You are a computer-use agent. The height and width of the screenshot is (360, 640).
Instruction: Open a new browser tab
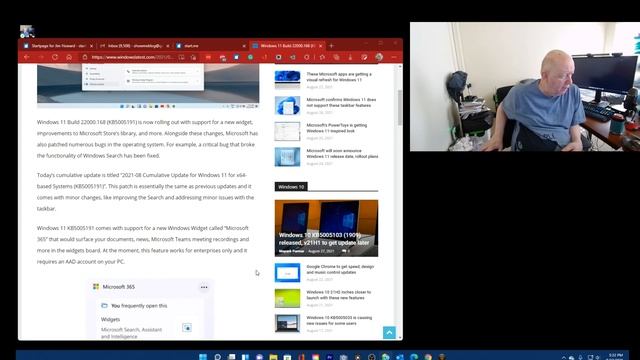[331, 46]
